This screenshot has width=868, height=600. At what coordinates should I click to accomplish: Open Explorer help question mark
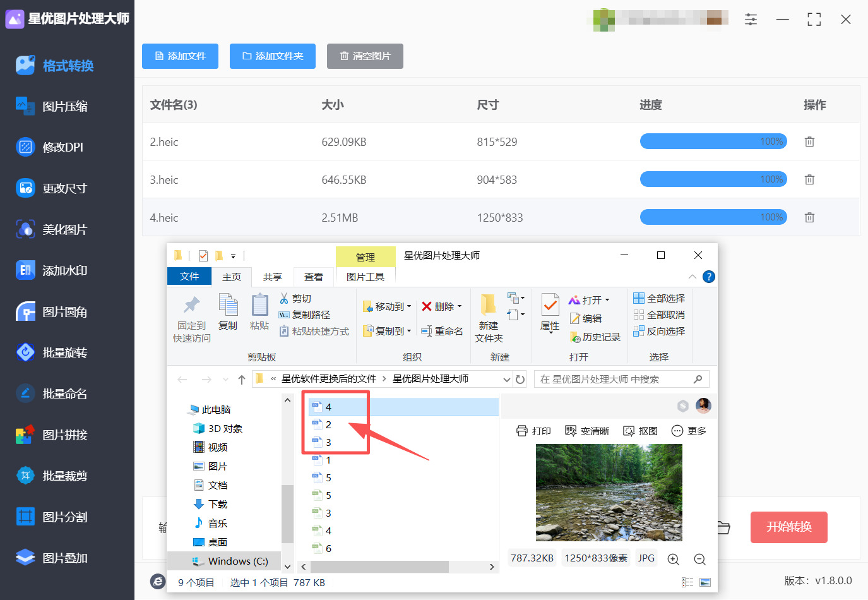pos(709,277)
